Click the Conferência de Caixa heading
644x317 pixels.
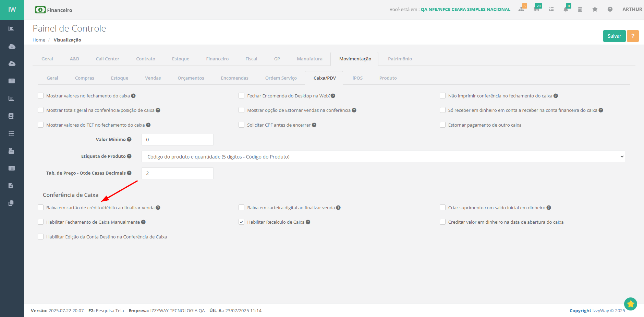71,195
